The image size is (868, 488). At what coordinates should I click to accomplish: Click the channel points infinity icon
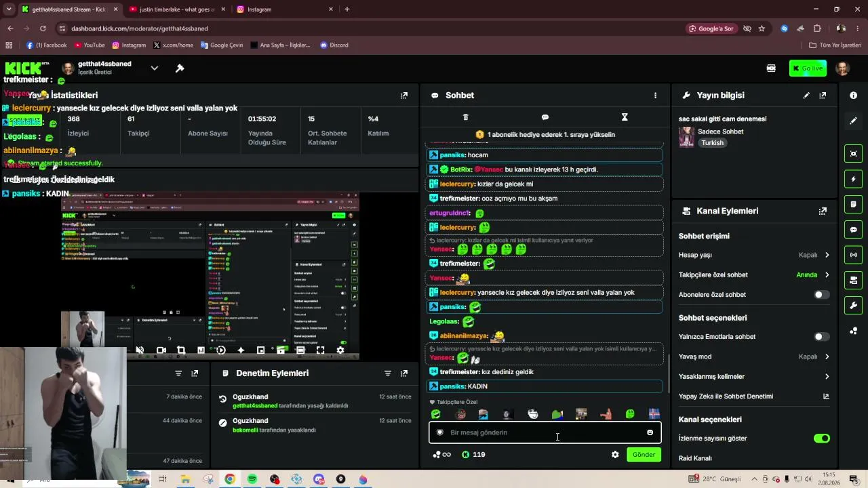(441, 455)
